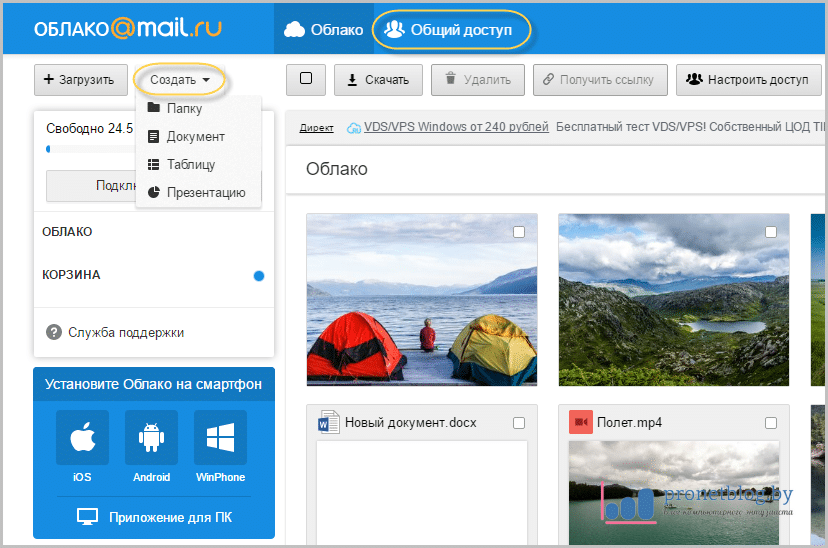Open the Полет.mp4 file name
828x548 pixels.
pos(629,422)
